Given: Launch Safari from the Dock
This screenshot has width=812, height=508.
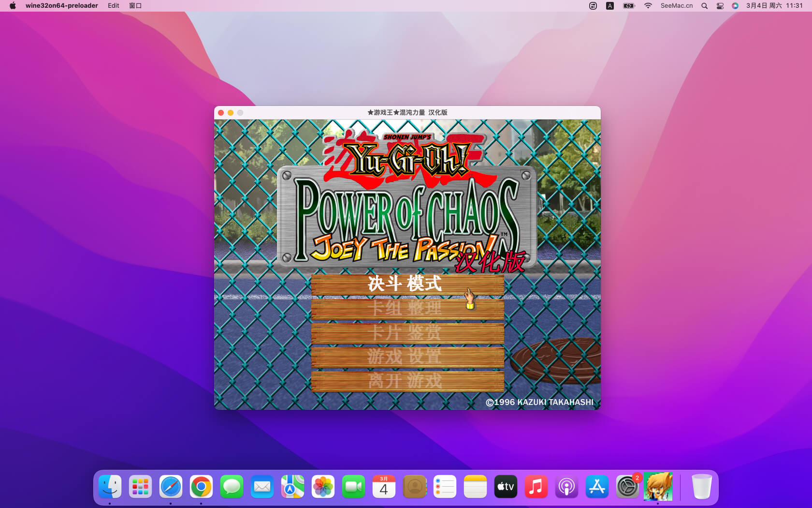Looking at the screenshot, I should click(x=171, y=486).
